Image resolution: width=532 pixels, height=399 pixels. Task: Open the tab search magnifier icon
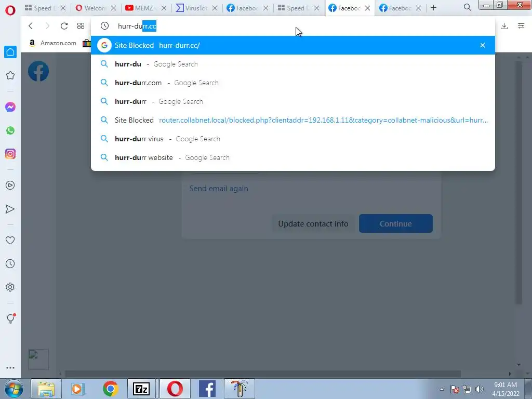coord(467,7)
